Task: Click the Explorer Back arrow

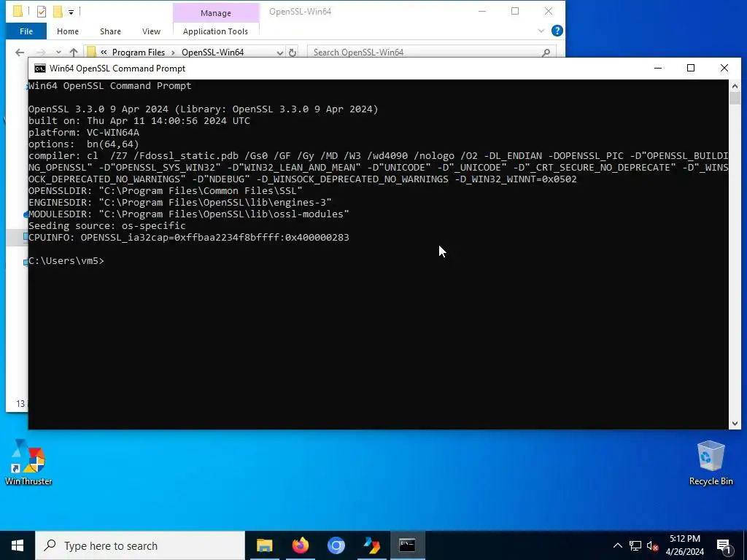Action: (x=20, y=52)
